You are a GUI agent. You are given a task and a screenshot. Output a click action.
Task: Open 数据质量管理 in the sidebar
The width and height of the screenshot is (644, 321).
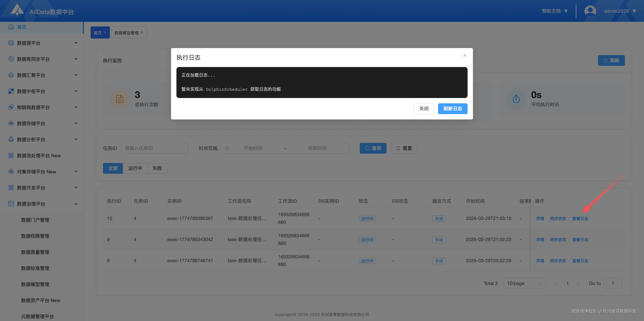35,252
